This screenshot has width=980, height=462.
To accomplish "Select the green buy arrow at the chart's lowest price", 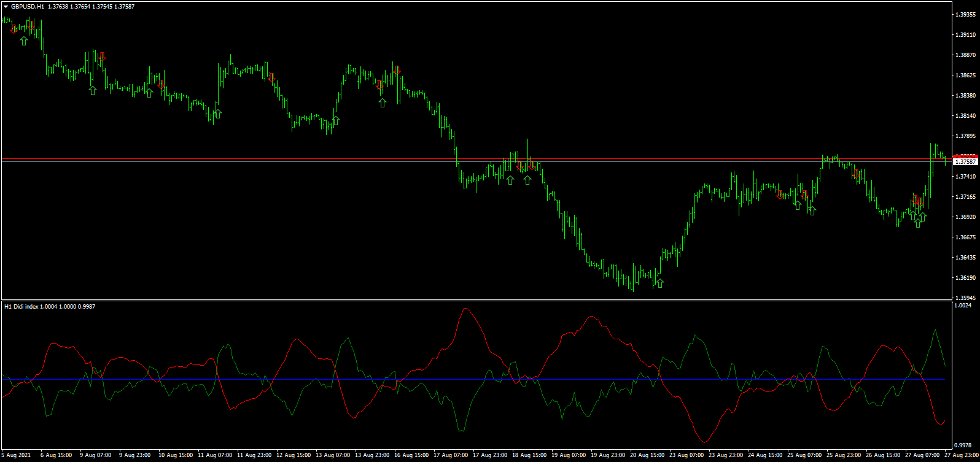I will point(659,283).
